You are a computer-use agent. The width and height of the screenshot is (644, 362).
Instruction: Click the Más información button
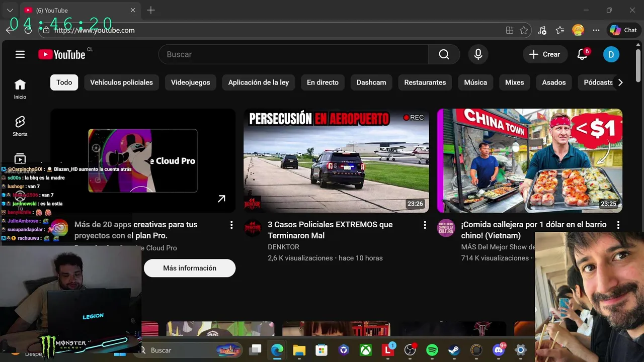pos(190,268)
